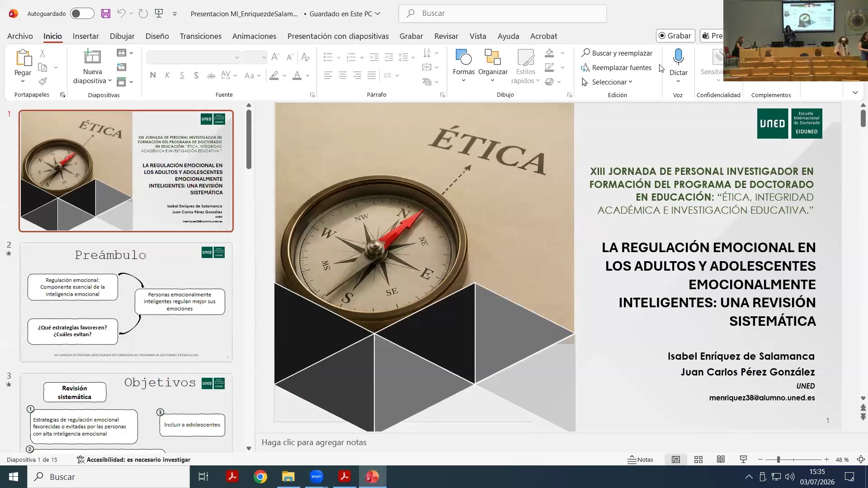Viewport: 868px width, 488px height.
Task: Click the bullet list icon
Action: click(x=328, y=57)
